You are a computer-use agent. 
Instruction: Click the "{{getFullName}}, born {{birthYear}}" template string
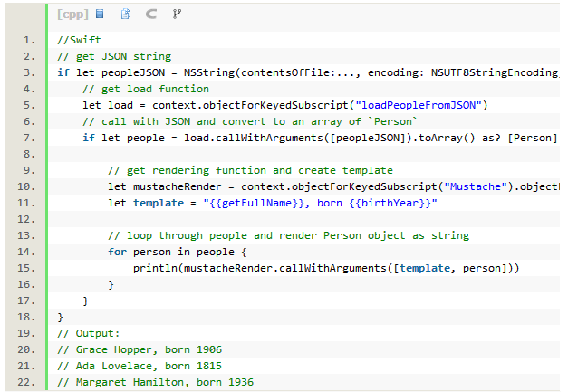click(320, 203)
